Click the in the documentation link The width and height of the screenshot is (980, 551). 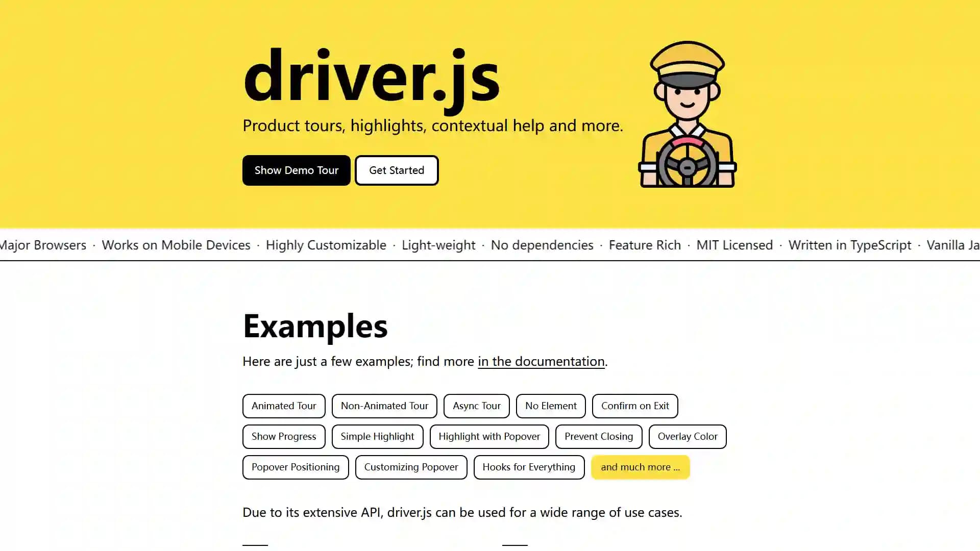[541, 361]
